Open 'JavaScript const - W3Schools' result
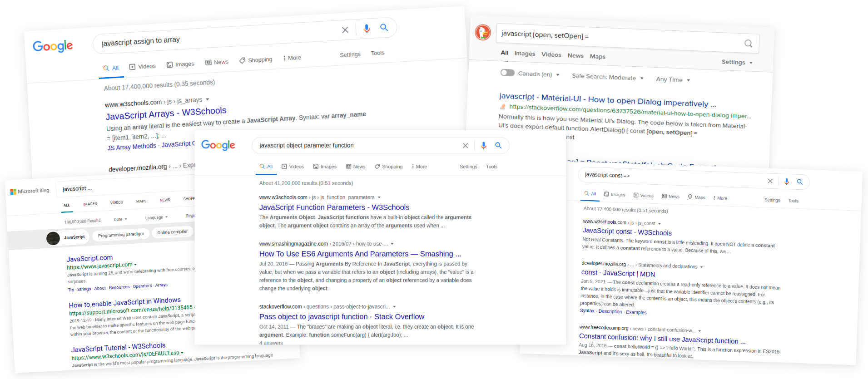868x379 pixels. coord(627,231)
